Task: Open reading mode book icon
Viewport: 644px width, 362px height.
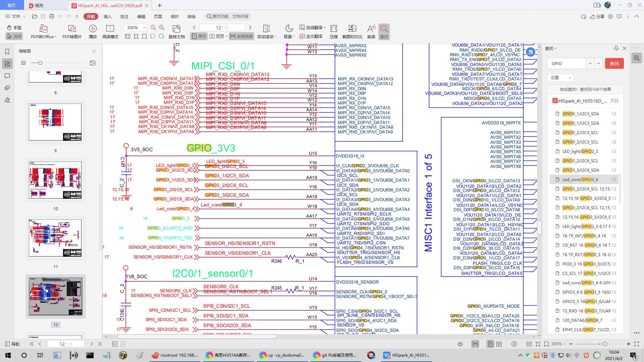Action: 110,28
